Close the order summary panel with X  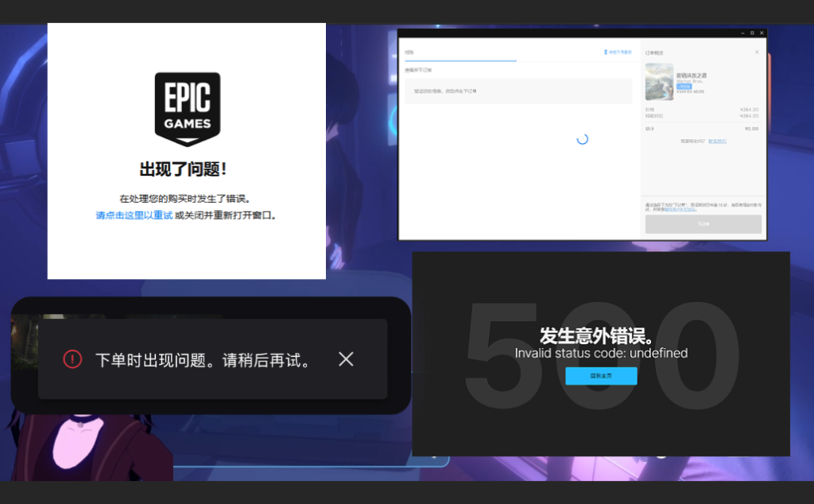coord(756,52)
